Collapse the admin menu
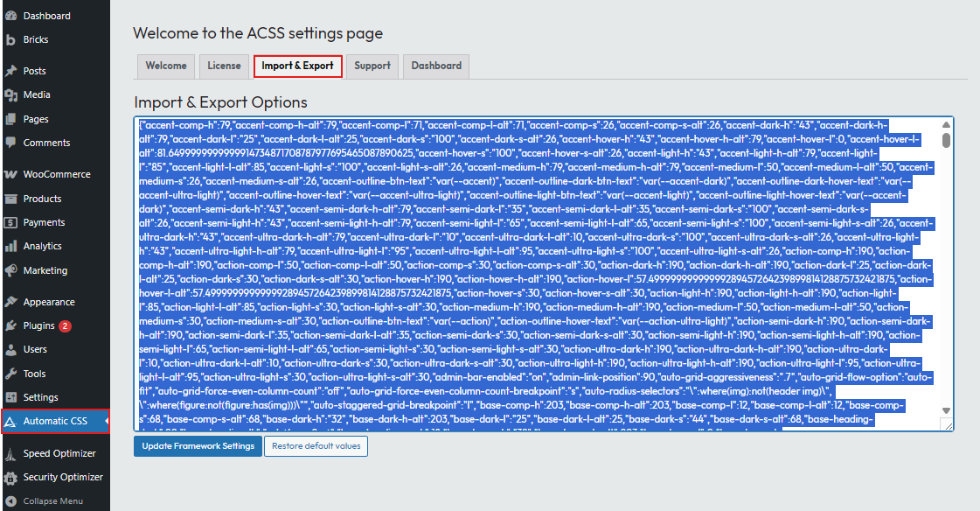 (x=45, y=501)
